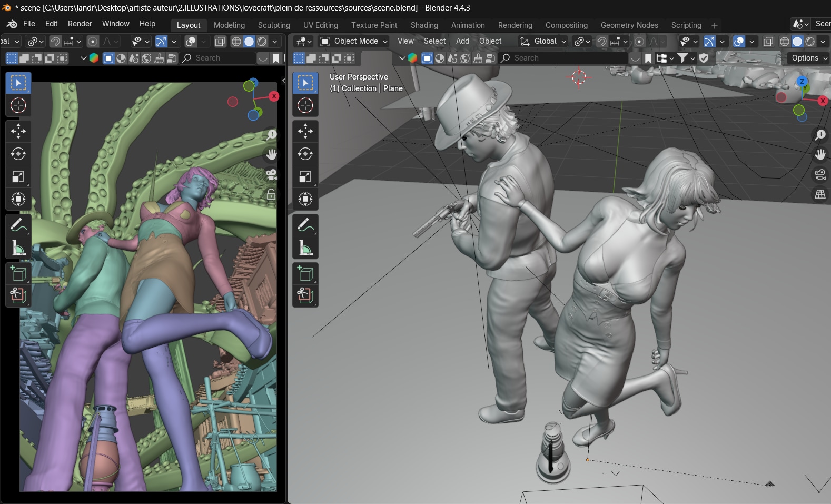The image size is (831, 504).
Task: Toggle gizmo display in right viewport header
Action: pyautogui.click(x=709, y=41)
